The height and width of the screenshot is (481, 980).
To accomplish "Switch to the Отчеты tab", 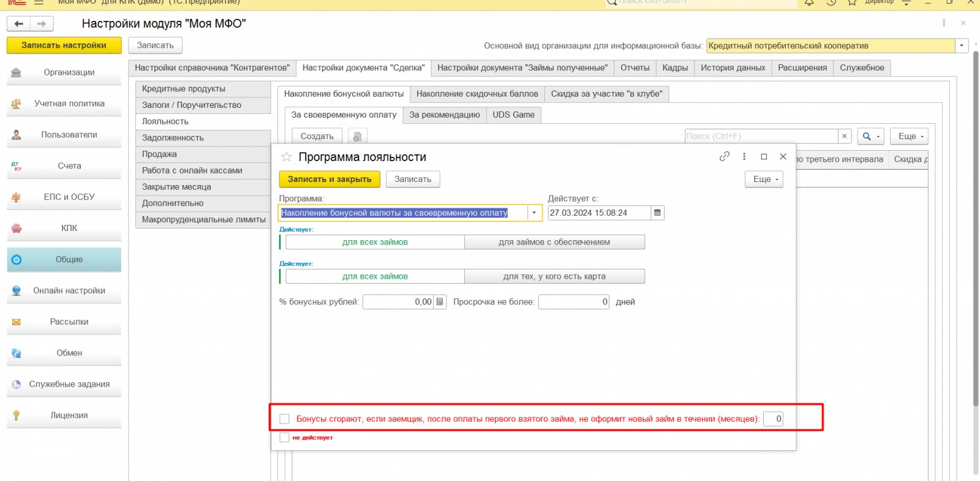I will tap(635, 68).
